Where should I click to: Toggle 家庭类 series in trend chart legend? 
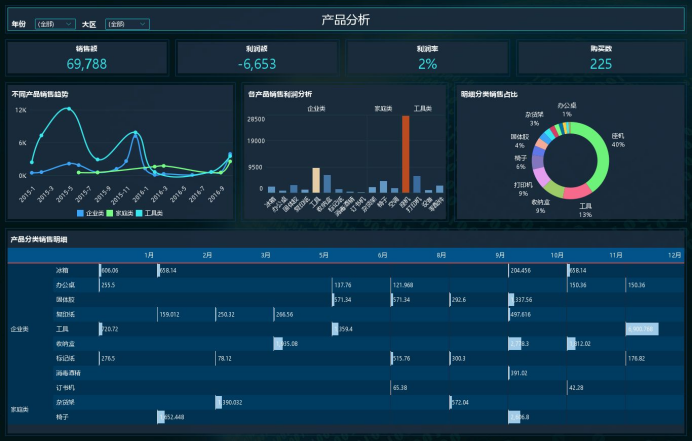125,213
